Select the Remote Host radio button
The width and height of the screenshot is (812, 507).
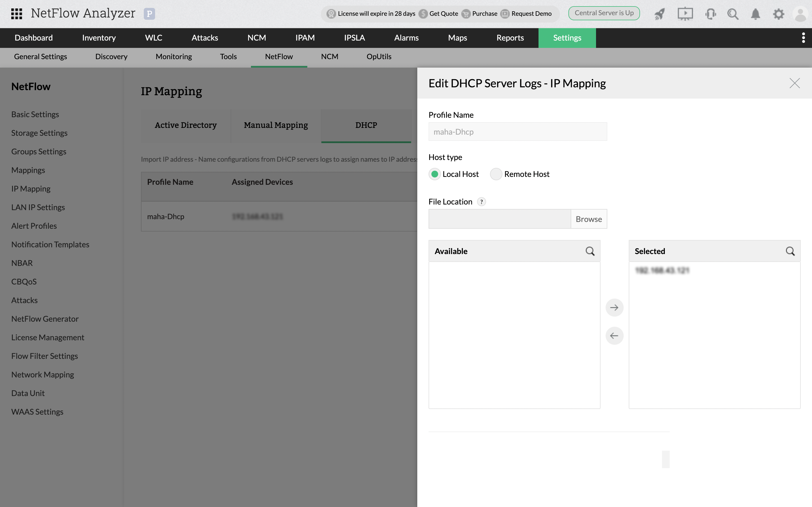[496, 174]
